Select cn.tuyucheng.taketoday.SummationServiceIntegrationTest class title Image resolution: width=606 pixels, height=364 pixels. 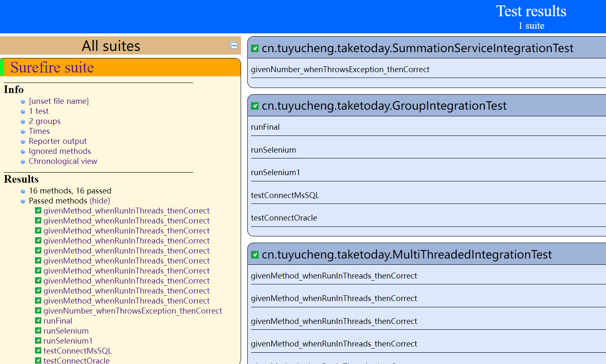[x=417, y=48]
